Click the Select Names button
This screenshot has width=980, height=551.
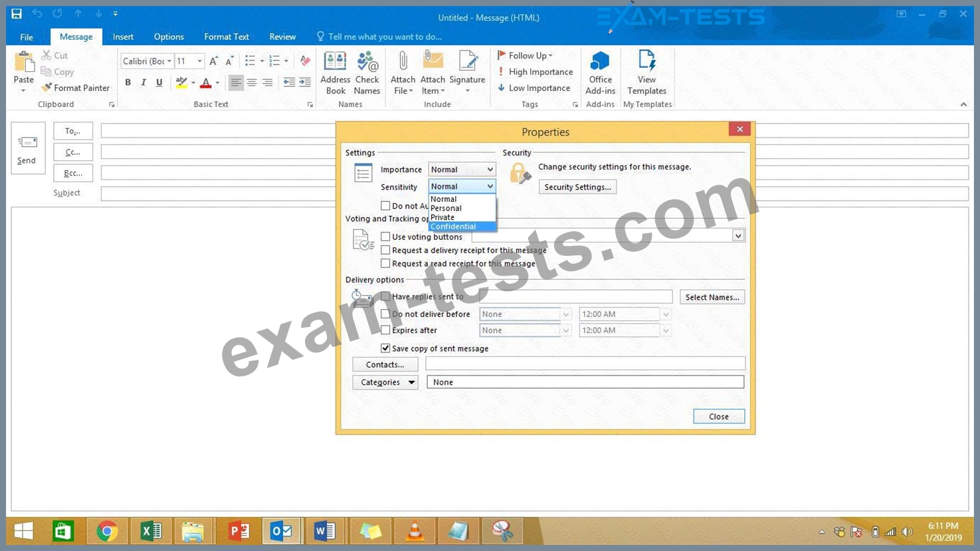pyautogui.click(x=712, y=297)
